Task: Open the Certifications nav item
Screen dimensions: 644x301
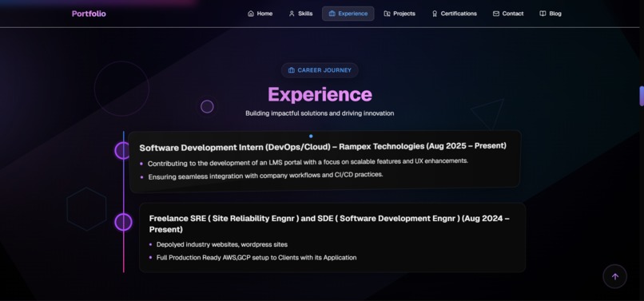Action: click(455, 14)
